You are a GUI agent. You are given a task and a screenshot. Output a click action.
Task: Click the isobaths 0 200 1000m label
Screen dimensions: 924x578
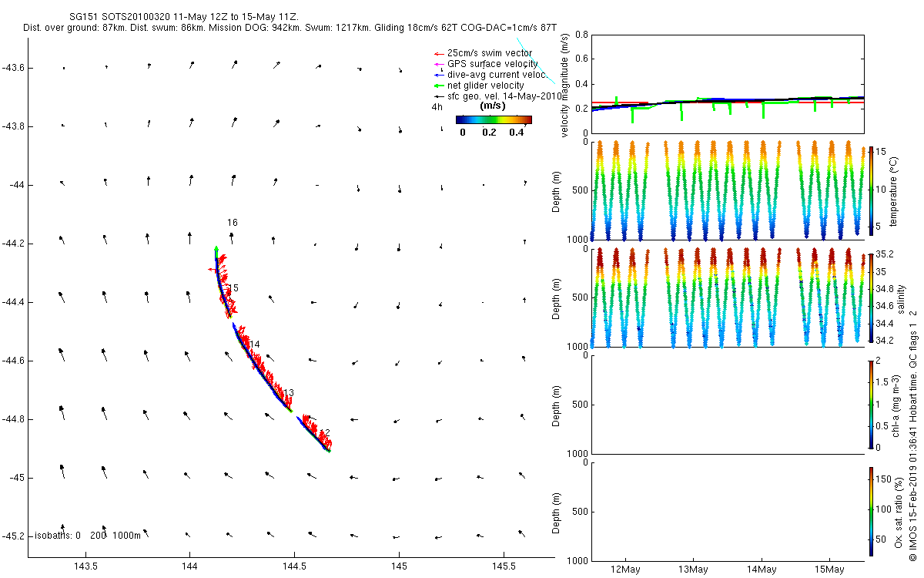(86, 535)
